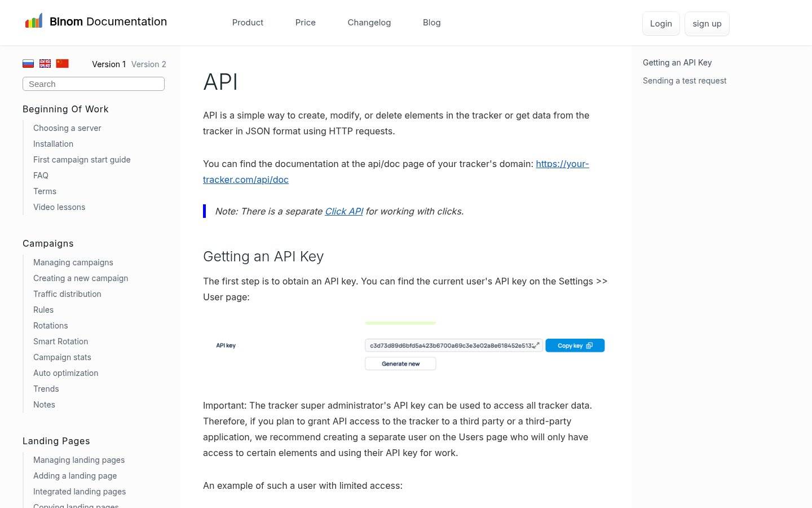The image size is (812, 508).
Task: Select Version 1 of the docs
Action: coord(109,64)
